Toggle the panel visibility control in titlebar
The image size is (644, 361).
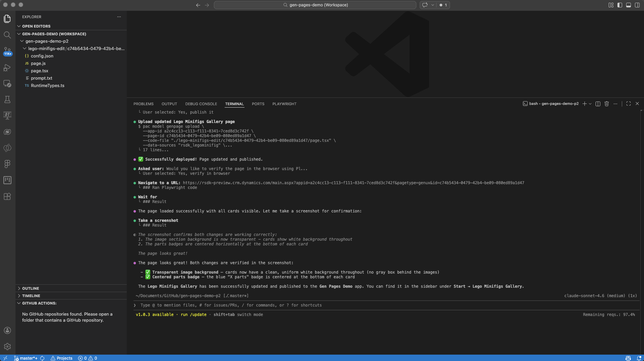pyautogui.click(x=628, y=5)
